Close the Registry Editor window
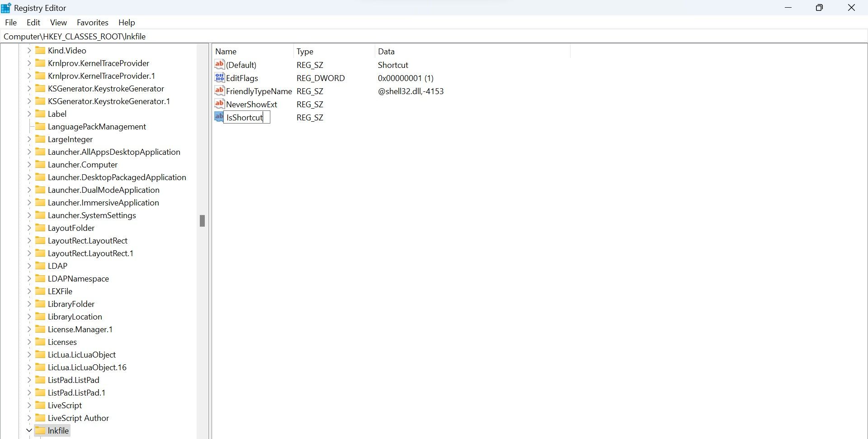The height and width of the screenshot is (439, 868). 851,8
